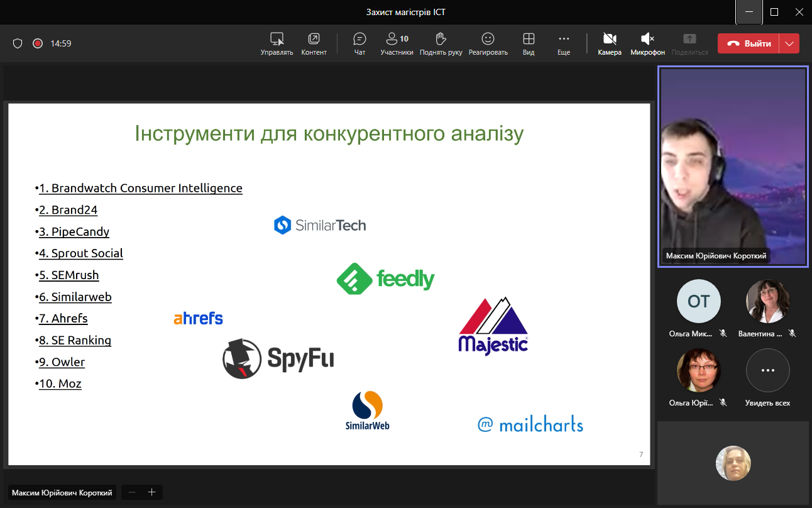Open the Owler link
The image size is (812, 508).
[x=62, y=362]
